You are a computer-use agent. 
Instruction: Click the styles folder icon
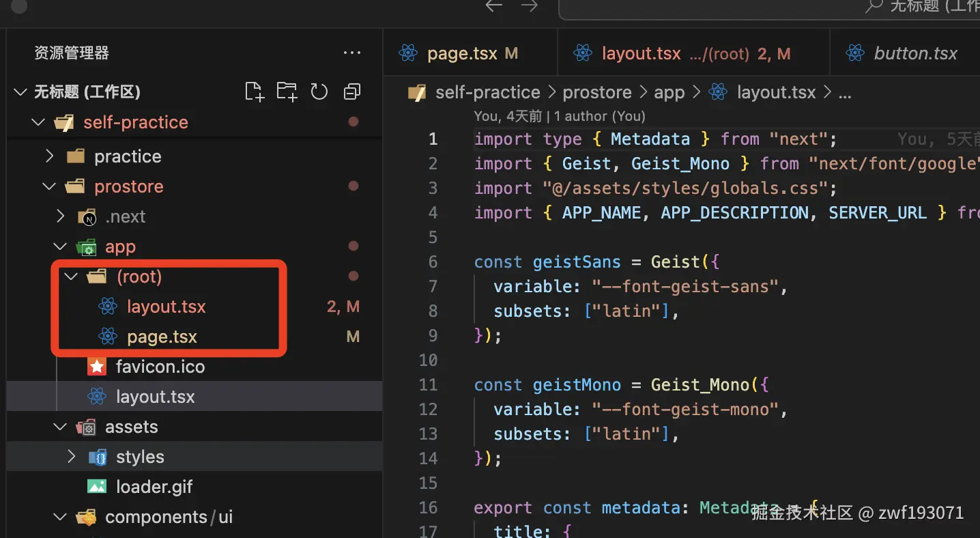point(98,457)
